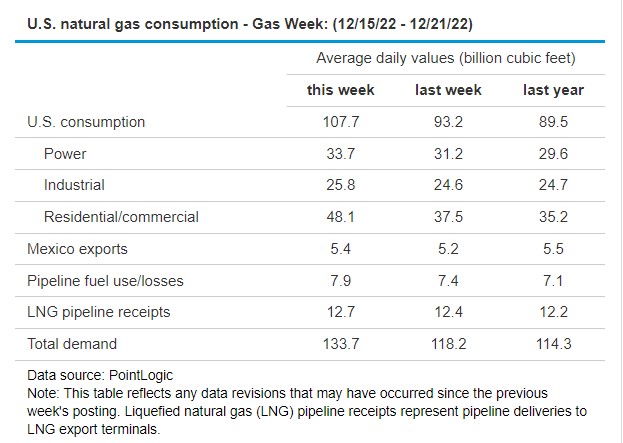The image size is (623, 443).
Task: Click the U.S. consumption row label
Action: point(86,122)
